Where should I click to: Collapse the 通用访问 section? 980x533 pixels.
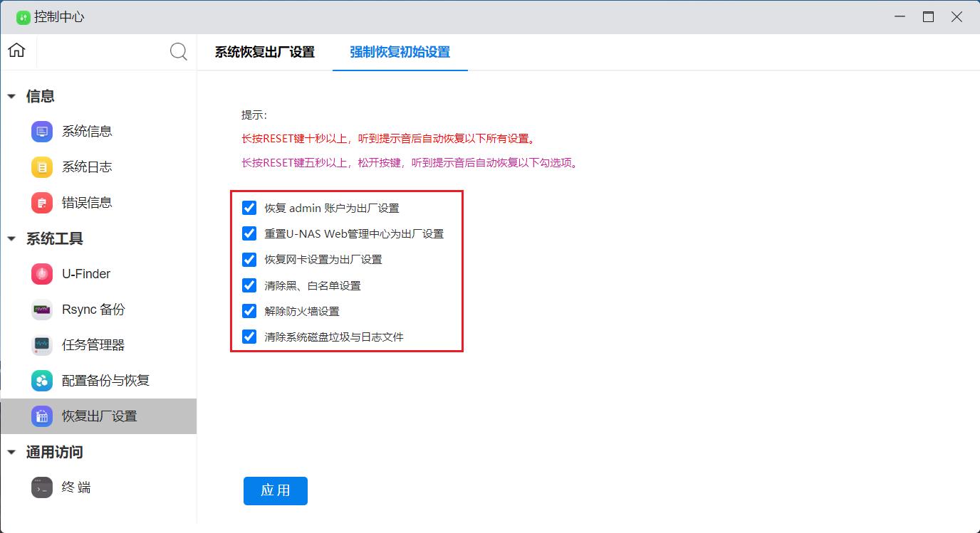(x=11, y=452)
